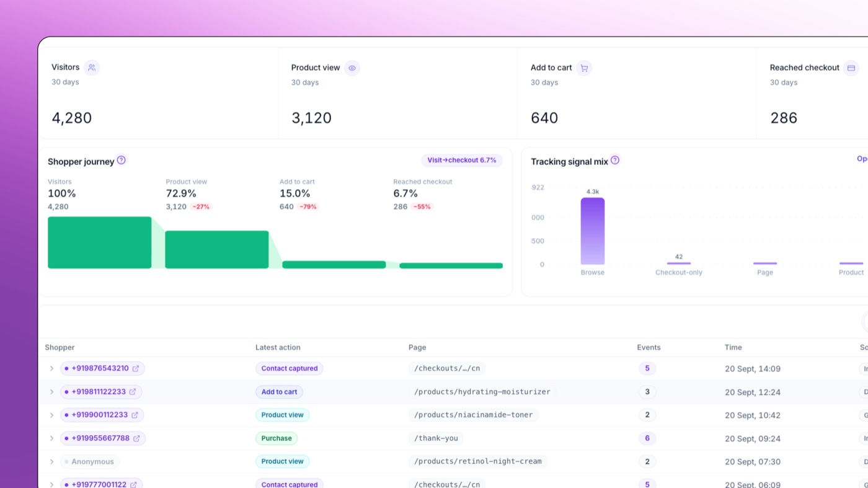The width and height of the screenshot is (868, 488).
Task: Expand the Anonymous shopper row
Action: tap(52, 461)
